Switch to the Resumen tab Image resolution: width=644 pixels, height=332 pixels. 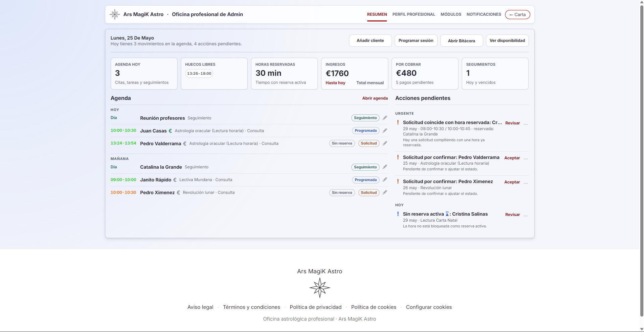[377, 14]
